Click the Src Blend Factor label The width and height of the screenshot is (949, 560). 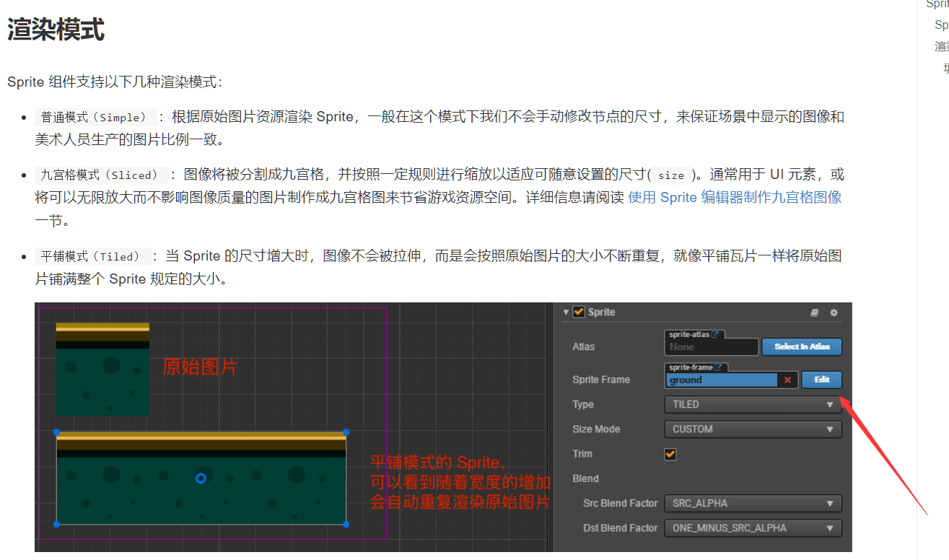coord(621,503)
